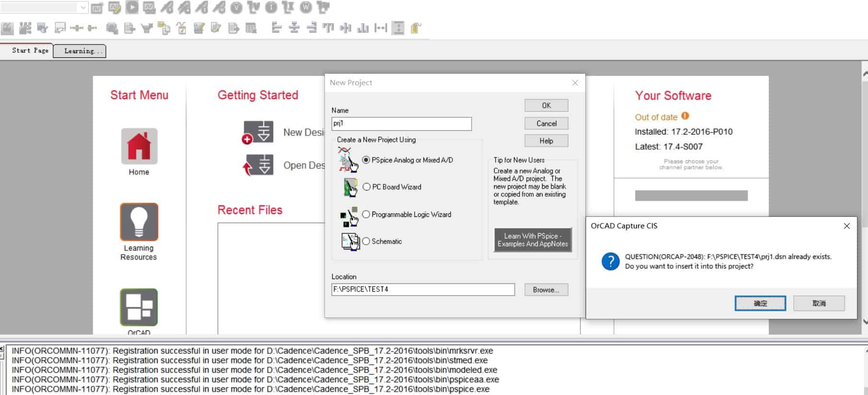
Task: Click the New Simulation Profile toolbar icon
Action: tap(97, 8)
